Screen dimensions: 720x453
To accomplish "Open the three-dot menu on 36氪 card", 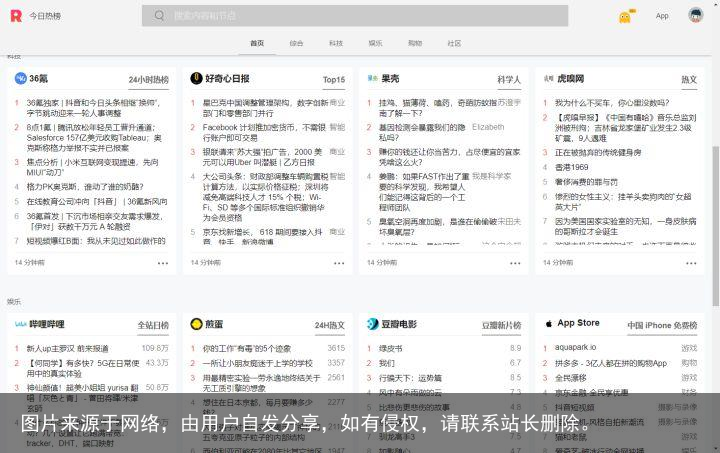I will coord(163,263).
